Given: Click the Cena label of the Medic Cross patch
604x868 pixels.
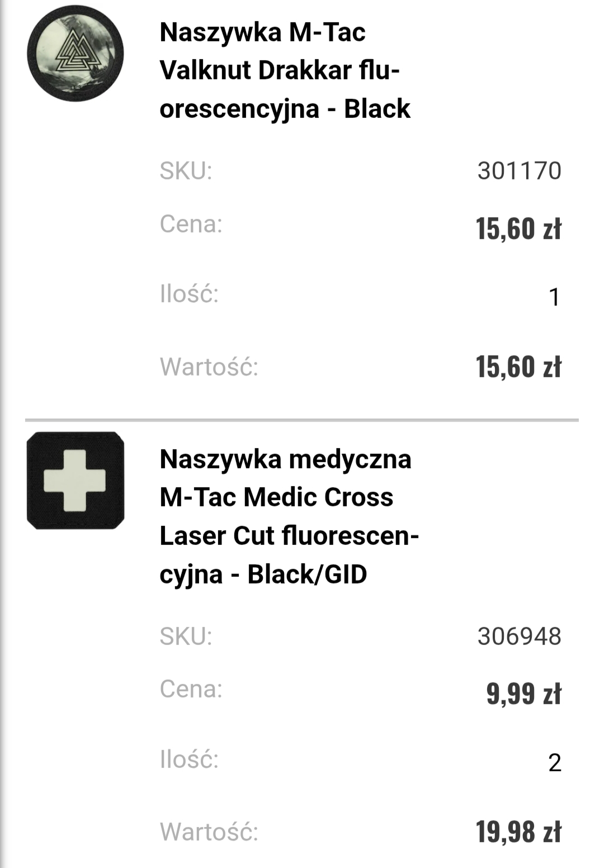Looking at the screenshot, I should pyautogui.click(x=191, y=689).
